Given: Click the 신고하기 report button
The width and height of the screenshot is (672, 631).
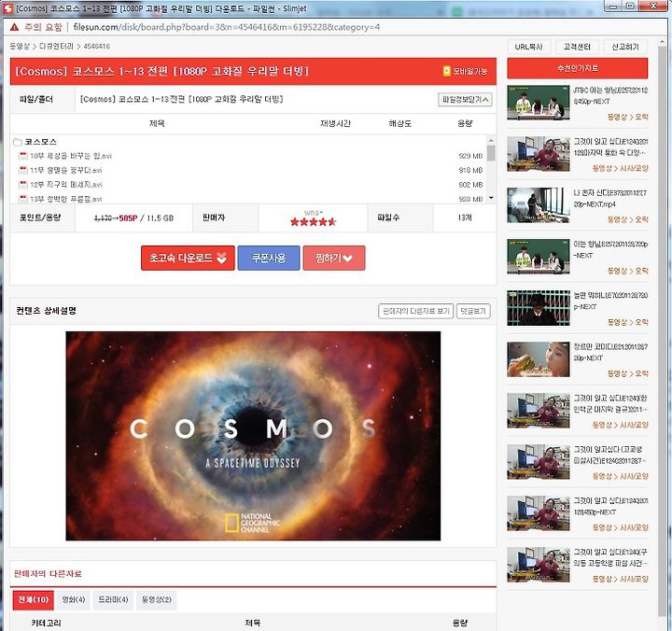Looking at the screenshot, I should coord(625,47).
